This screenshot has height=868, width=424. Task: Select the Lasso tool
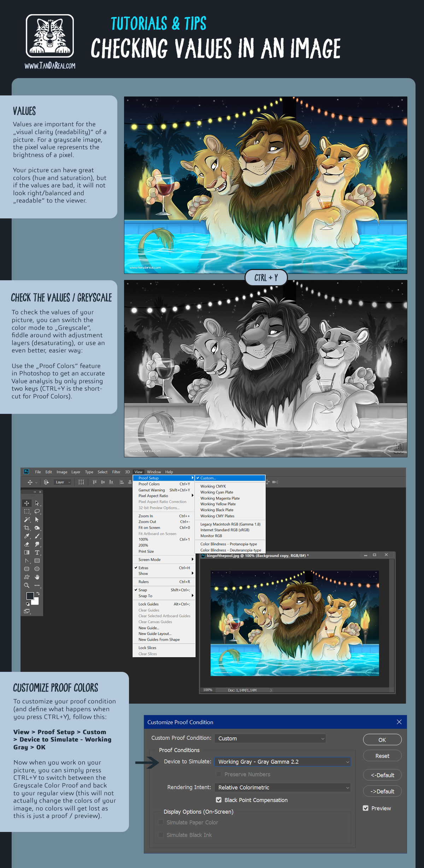37,511
